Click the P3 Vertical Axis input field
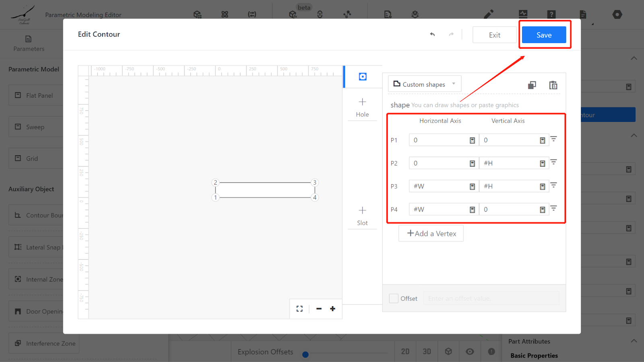Screen dimensions: 644x362 pos(509,186)
